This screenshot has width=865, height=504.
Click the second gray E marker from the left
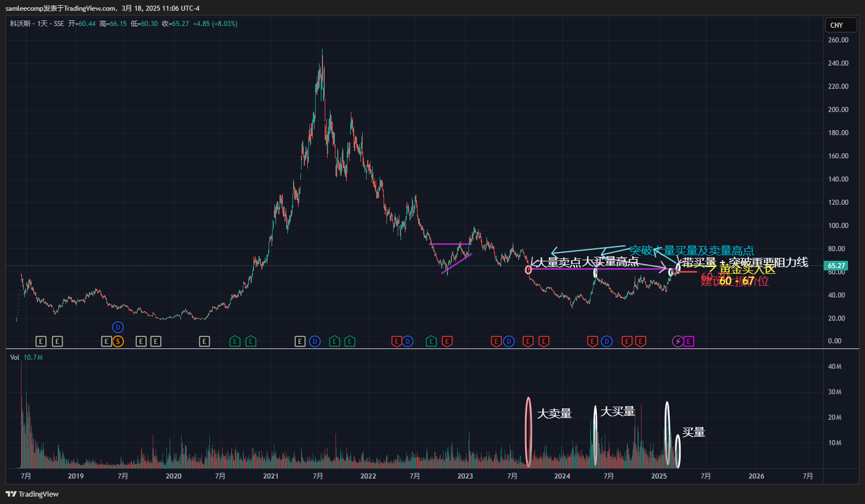57,341
